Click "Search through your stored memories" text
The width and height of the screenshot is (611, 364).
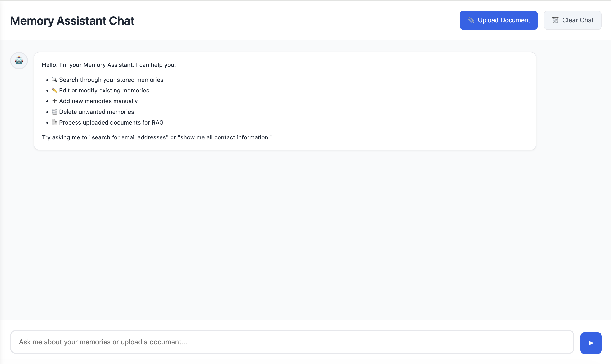pos(111,80)
